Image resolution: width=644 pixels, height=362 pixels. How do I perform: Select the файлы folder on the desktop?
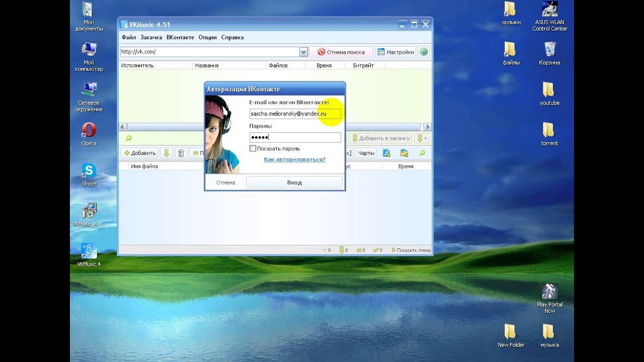click(x=511, y=54)
